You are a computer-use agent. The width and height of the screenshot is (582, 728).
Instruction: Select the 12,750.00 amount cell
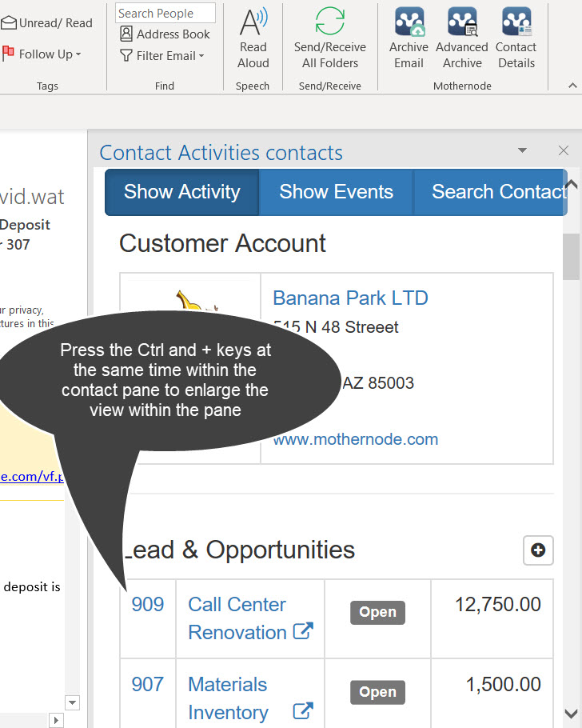pos(492,618)
